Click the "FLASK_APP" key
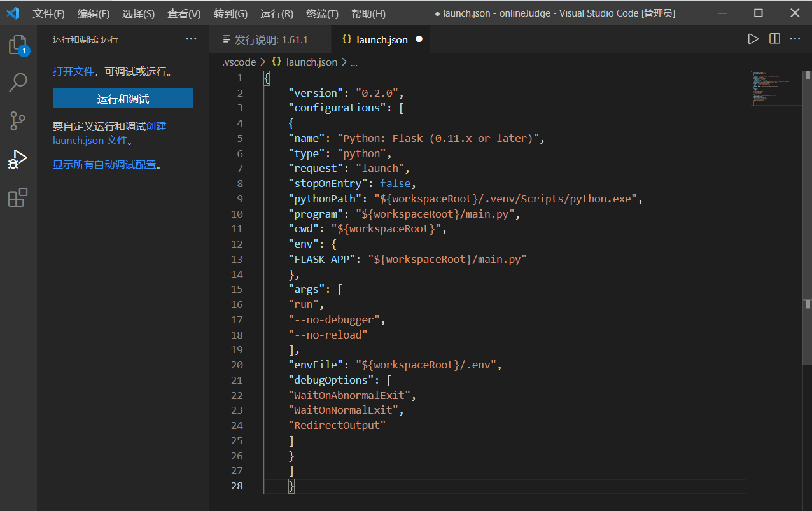This screenshot has width=812, height=511. 322,259
